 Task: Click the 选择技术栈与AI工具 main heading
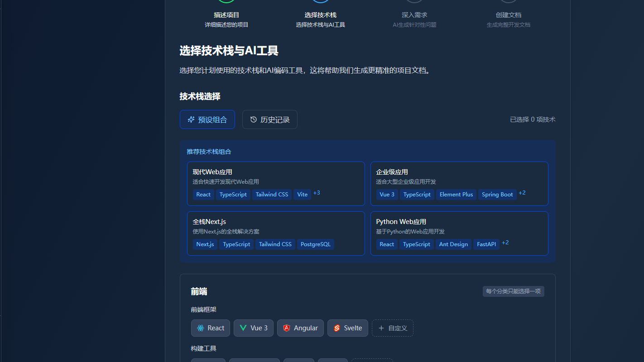(229, 51)
